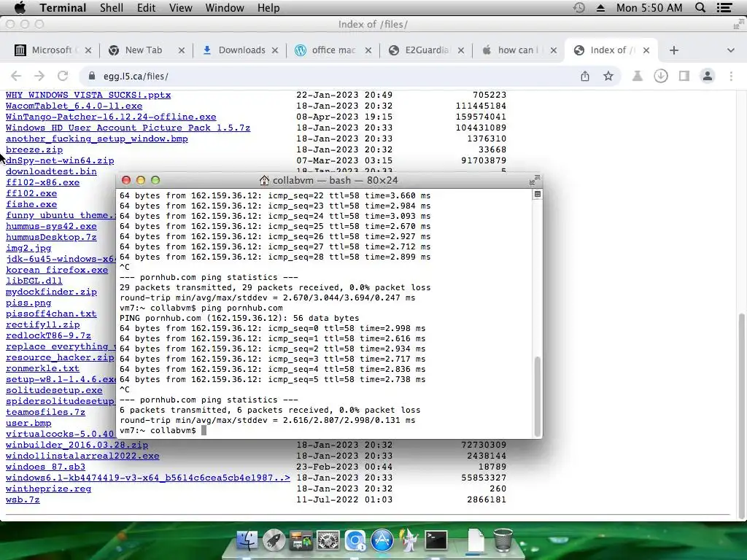Open System Preferences from the dock
The image size is (747, 560).
[x=328, y=540]
